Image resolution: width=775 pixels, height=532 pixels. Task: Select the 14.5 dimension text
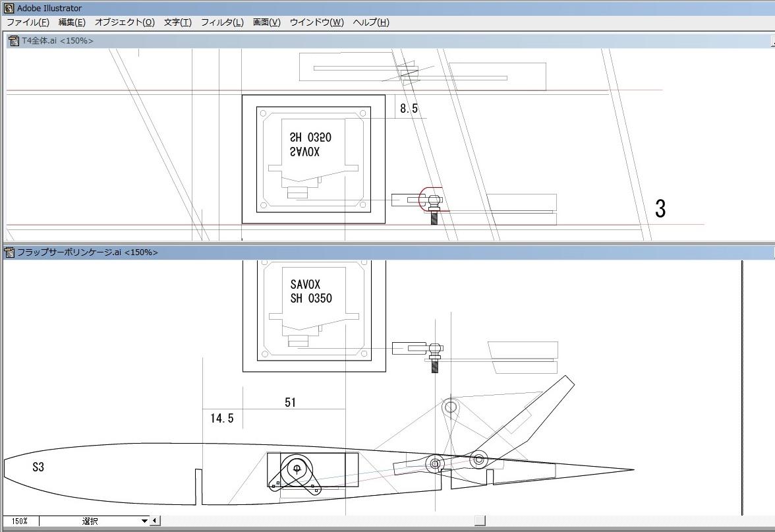coord(222,419)
